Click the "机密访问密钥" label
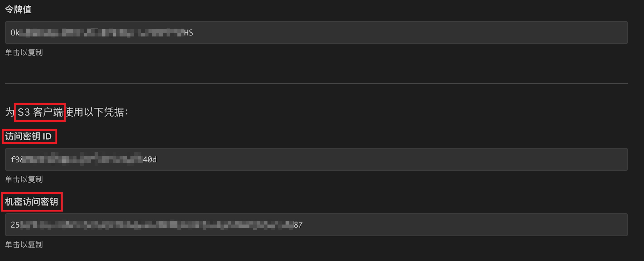 (32, 202)
